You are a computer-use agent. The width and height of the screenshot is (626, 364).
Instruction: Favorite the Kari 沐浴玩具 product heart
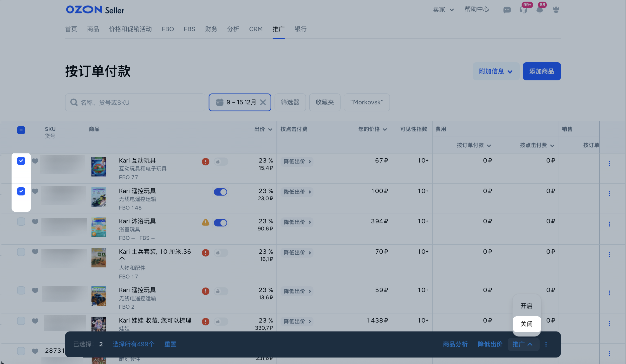click(x=35, y=221)
